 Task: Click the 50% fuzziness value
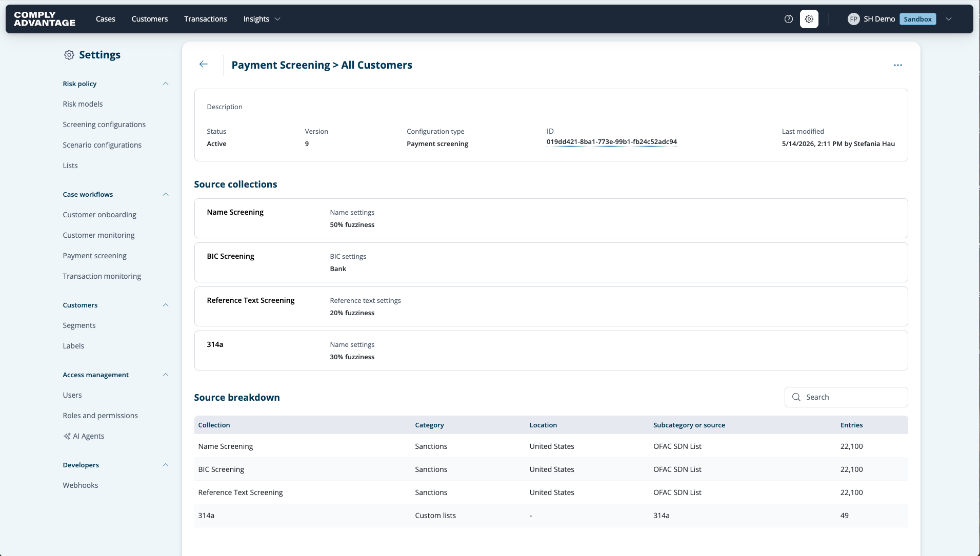click(x=352, y=225)
